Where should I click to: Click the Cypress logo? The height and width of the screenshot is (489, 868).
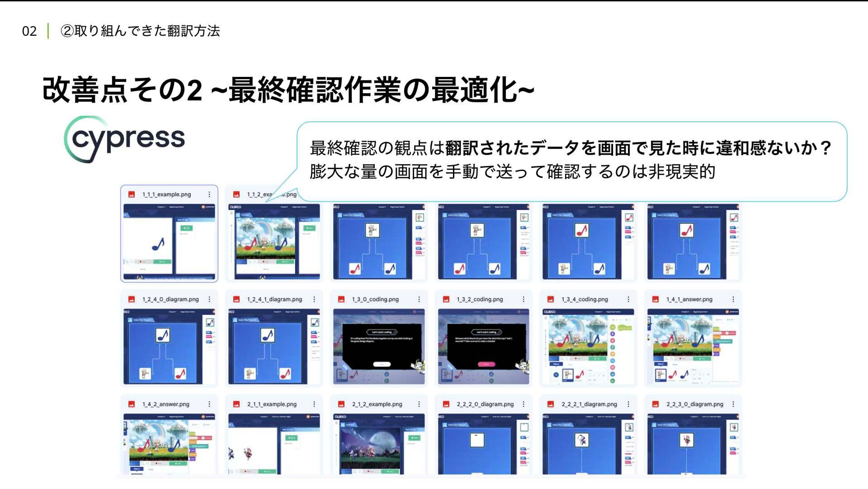pos(125,139)
